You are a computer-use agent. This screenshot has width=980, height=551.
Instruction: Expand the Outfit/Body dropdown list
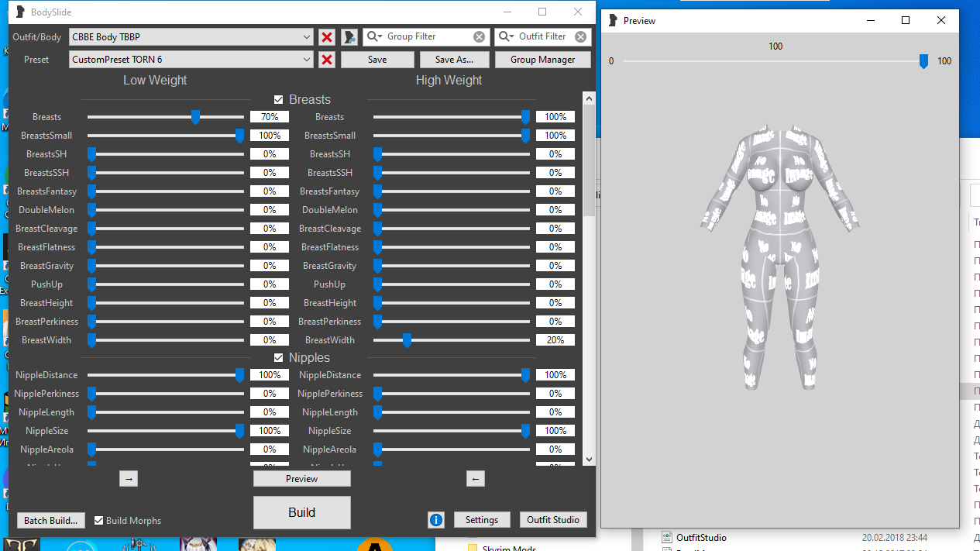[x=307, y=36]
